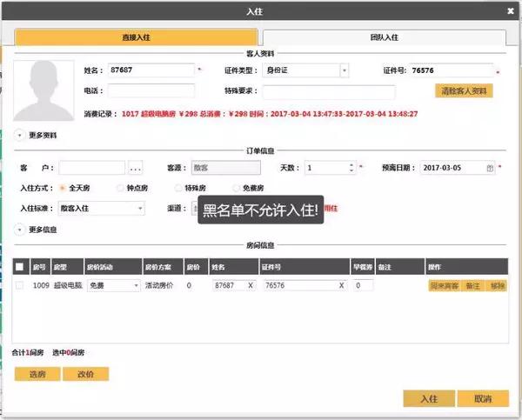The width and height of the screenshot is (522, 420).
Task: Click the 清除客人资料 button
Action: (x=464, y=90)
